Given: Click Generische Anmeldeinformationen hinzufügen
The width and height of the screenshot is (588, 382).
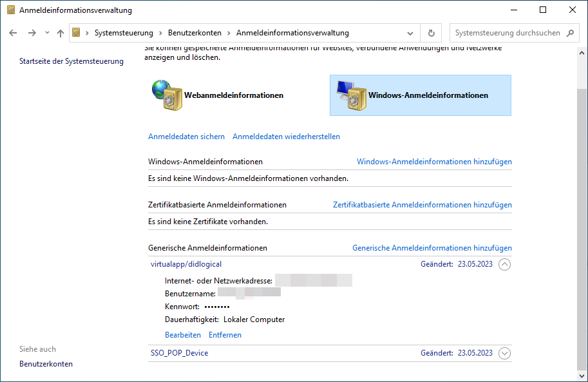Looking at the screenshot, I should 432,248.
